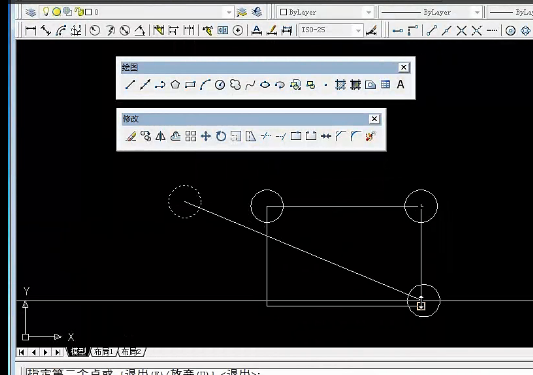This screenshot has width=533, height=375.
Task: Select the Rectangle draw tool
Action: 190,85
